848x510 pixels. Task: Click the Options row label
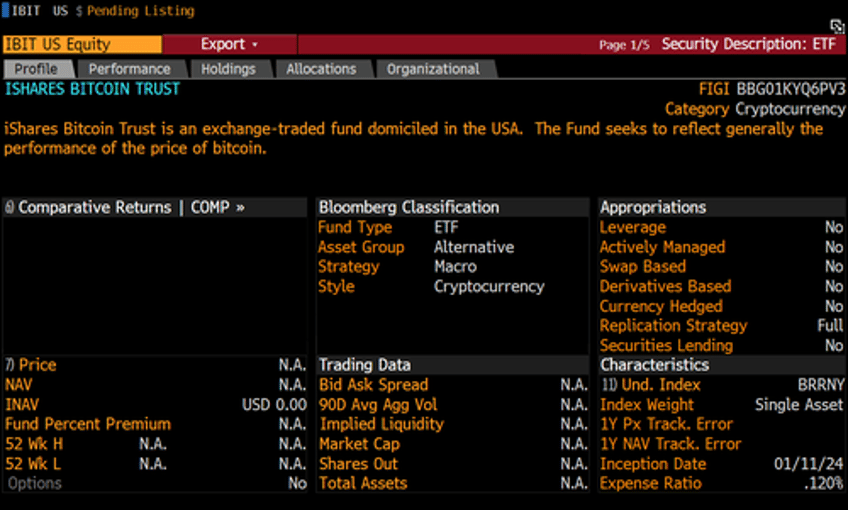coord(35,483)
